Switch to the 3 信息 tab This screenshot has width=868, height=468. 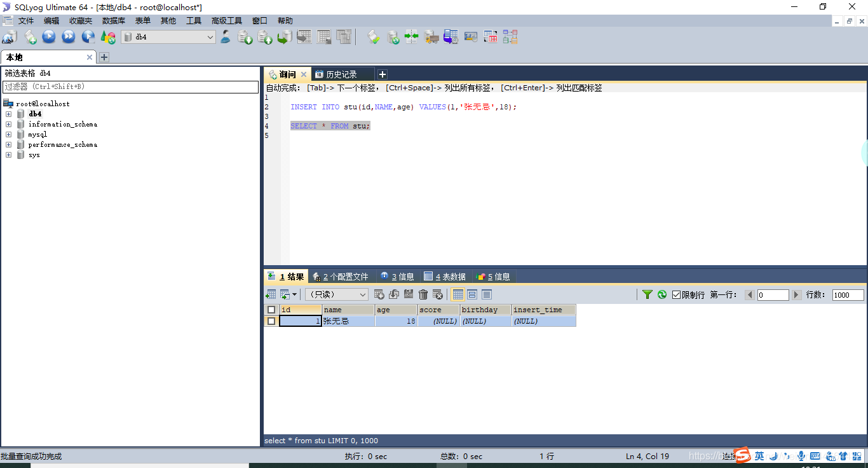coord(397,277)
